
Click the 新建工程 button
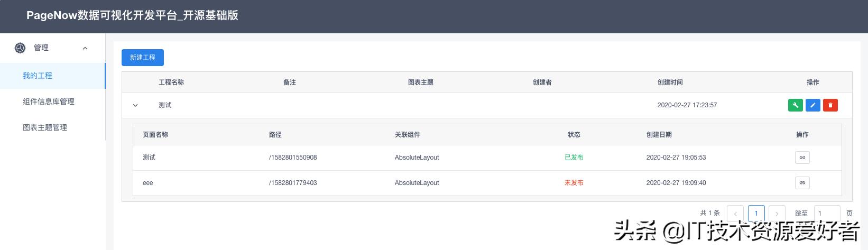[143, 58]
